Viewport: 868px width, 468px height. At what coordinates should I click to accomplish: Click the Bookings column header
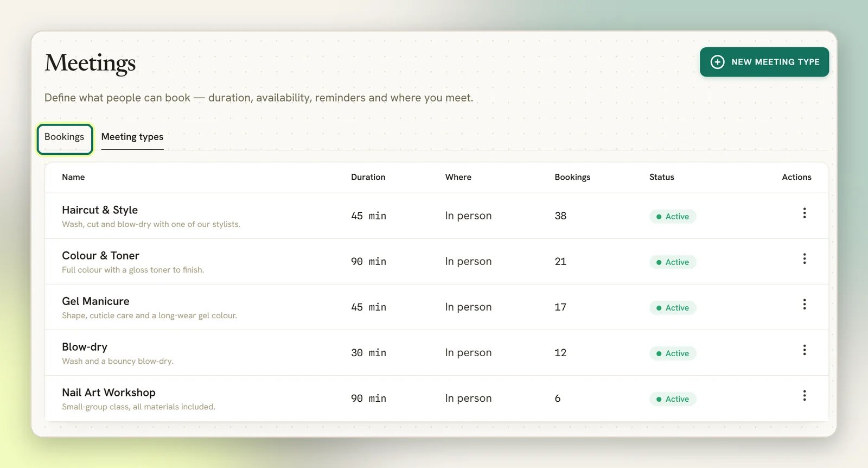572,177
